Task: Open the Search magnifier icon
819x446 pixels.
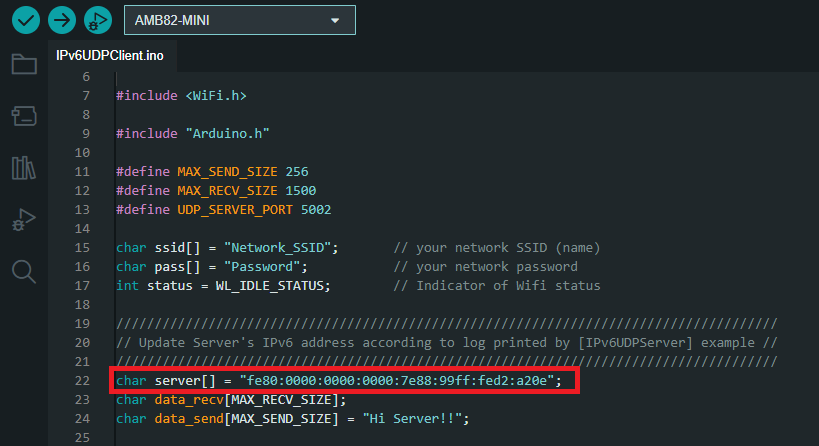Action: (23, 271)
